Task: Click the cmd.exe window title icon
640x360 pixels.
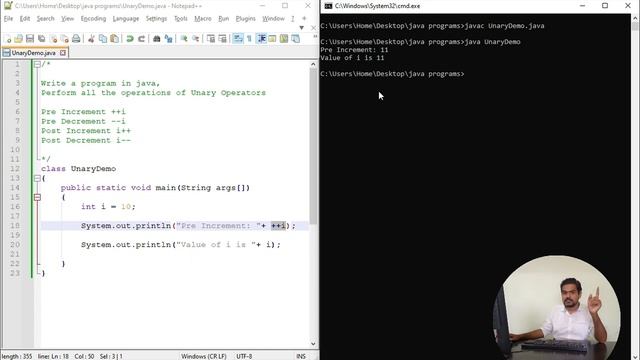Action: pyautogui.click(x=329, y=6)
